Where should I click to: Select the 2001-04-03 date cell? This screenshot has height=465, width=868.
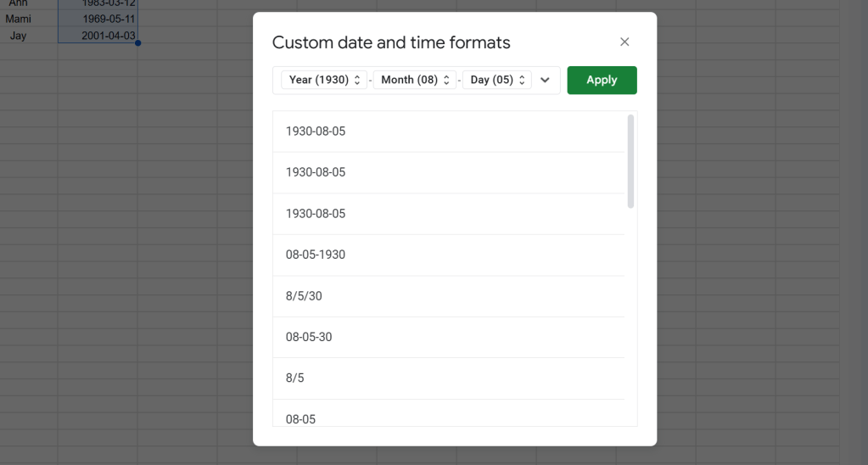point(98,36)
